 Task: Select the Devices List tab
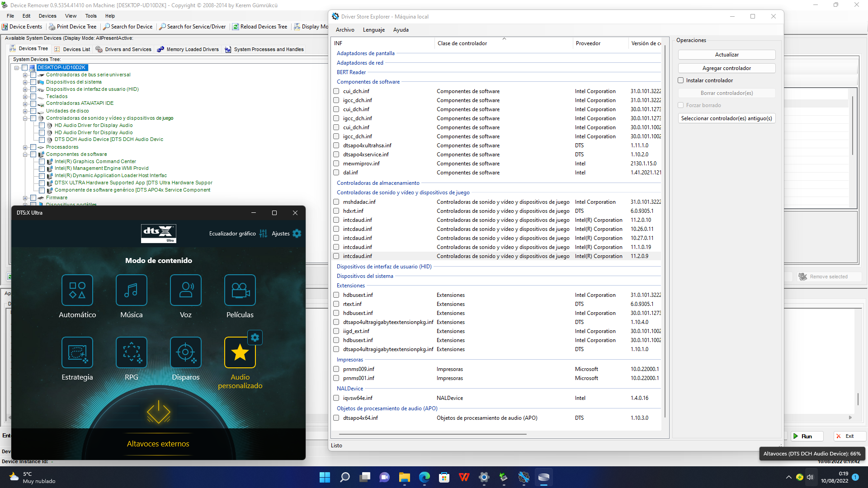72,49
